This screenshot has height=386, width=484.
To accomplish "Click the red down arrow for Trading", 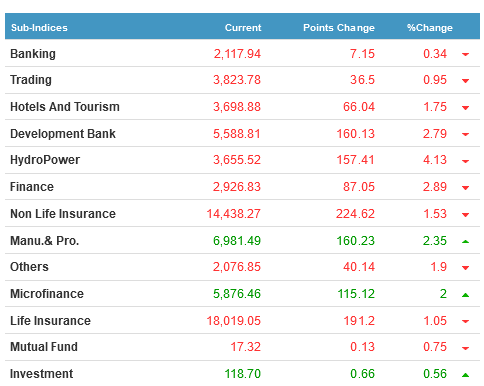I will coord(465,81).
